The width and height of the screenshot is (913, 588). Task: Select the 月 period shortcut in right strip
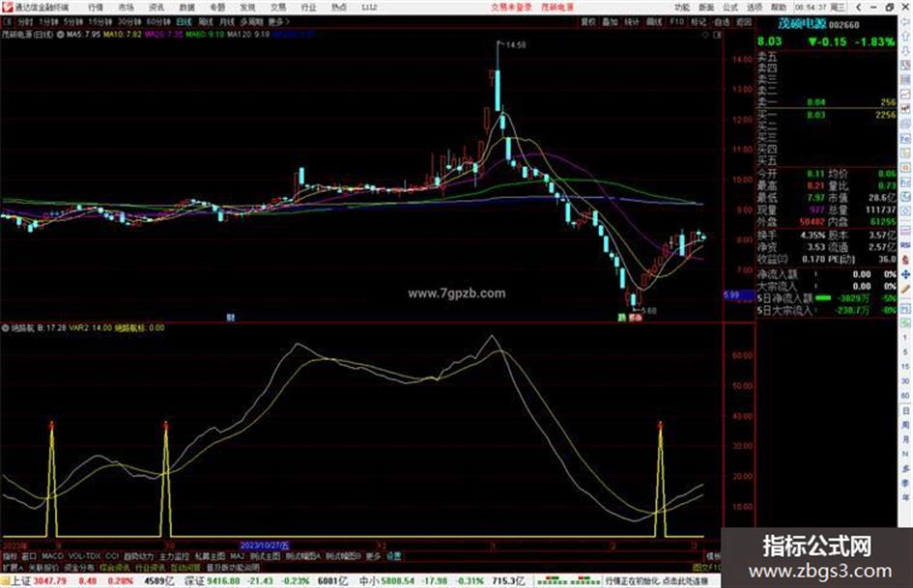click(905, 439)
